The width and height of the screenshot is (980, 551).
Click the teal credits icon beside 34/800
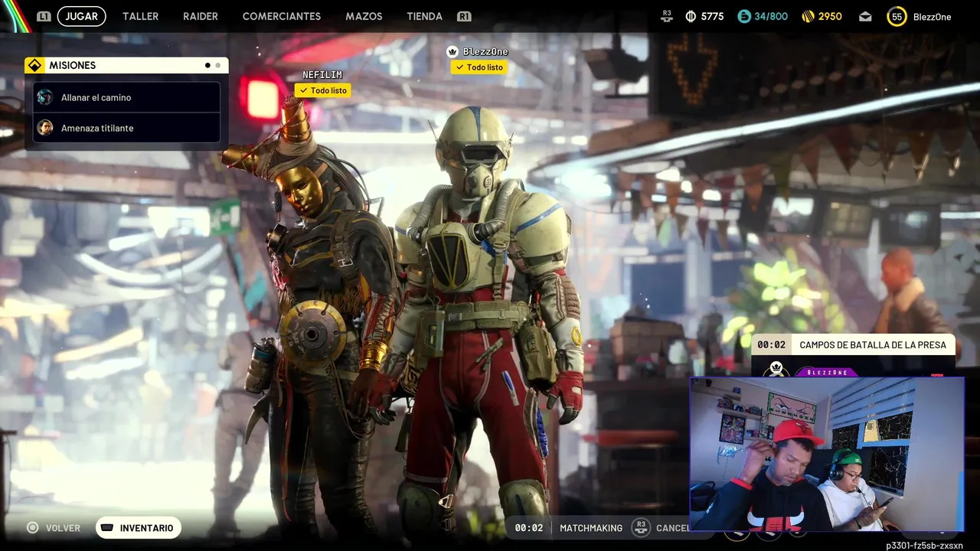tap(744, 16)
